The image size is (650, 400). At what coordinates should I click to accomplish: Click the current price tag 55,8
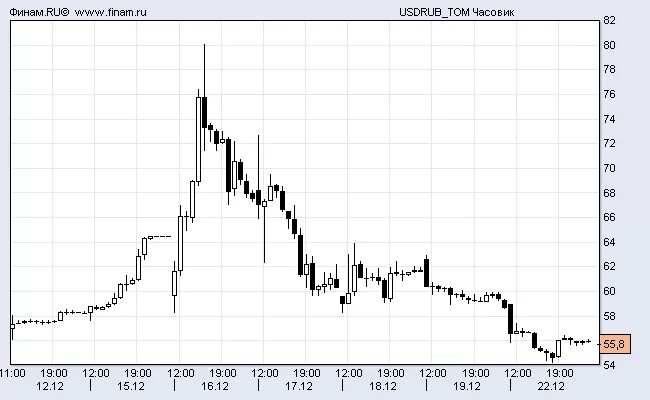pos(615,344)
